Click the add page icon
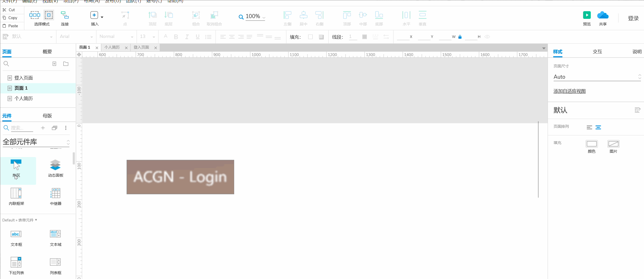Screen dimensions: 644x279 click(x=54, y=64)
